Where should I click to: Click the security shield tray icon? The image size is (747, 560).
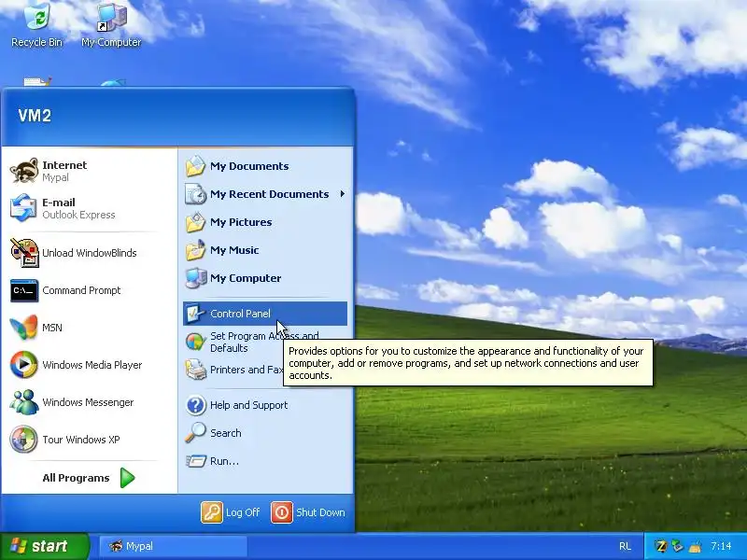pyautogui.click(x=677, y=546)
